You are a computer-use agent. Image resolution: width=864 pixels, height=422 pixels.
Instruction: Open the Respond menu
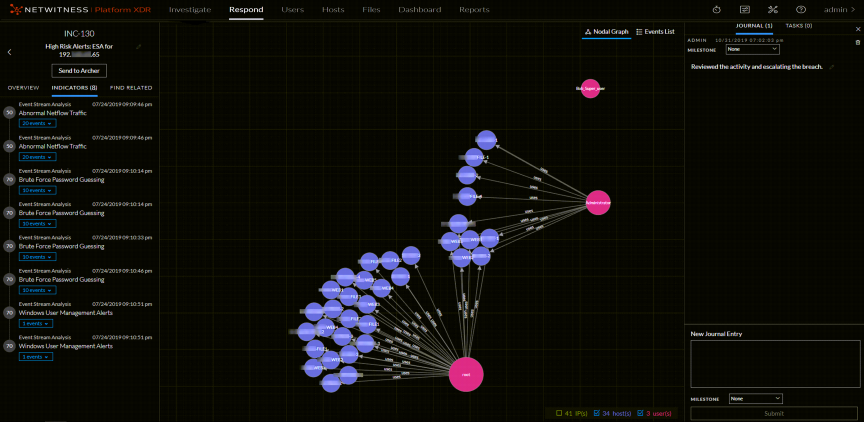point(246,9)
